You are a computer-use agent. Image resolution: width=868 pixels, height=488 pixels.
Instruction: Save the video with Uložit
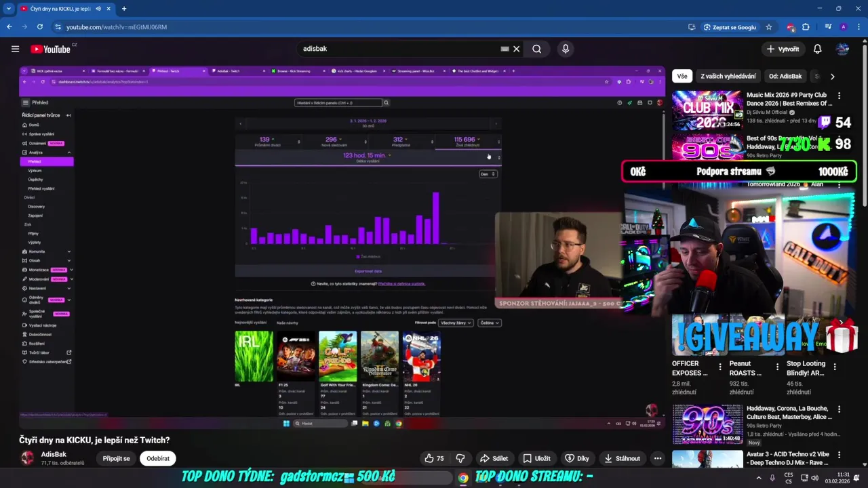tap(536, 458)
